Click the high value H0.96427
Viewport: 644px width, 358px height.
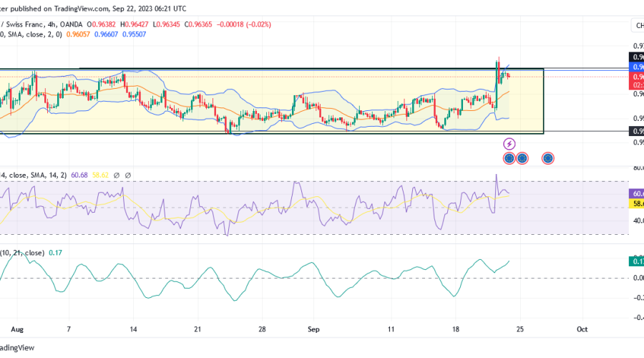[x=135, y=24]
